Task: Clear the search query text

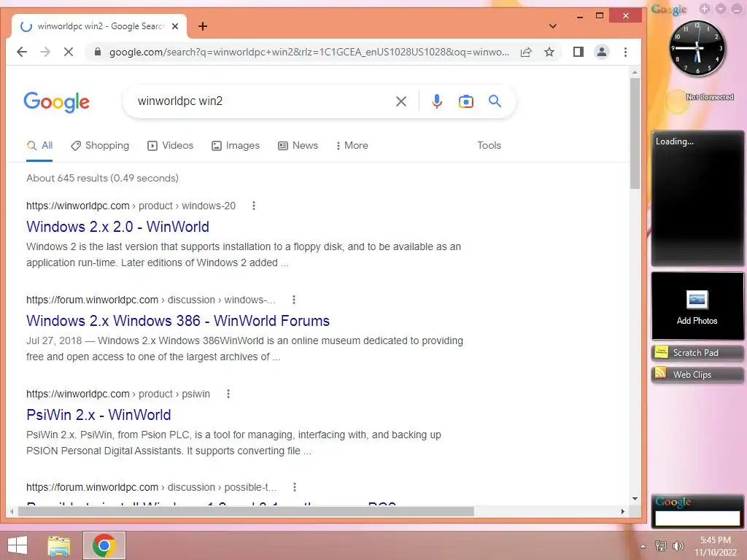Action: (x=401, y=101)
